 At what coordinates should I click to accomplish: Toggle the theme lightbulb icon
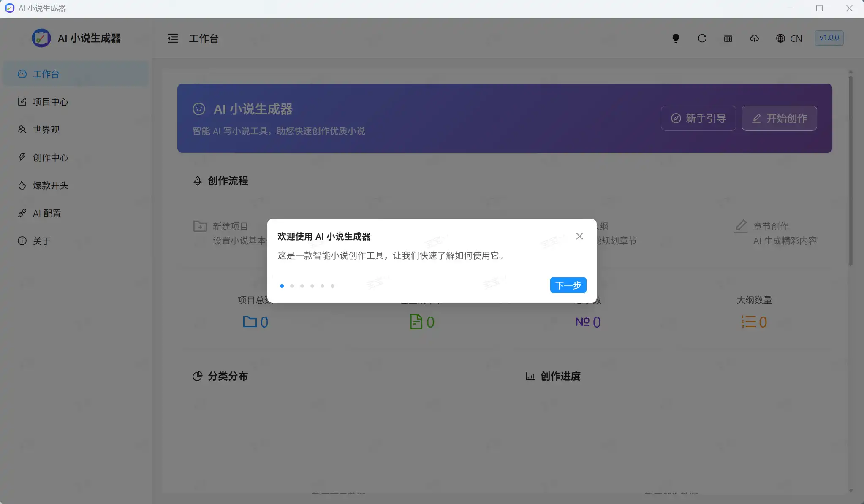tap(676, 38)
